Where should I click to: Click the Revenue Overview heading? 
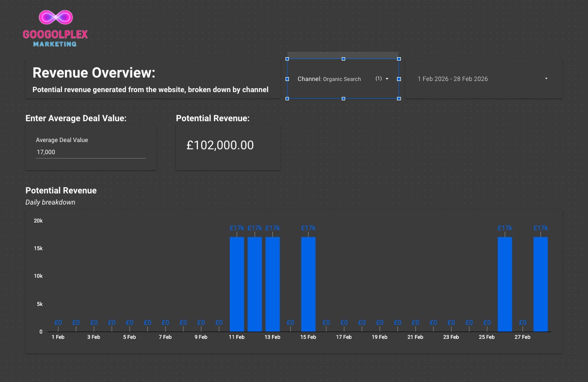click(94, 73)
